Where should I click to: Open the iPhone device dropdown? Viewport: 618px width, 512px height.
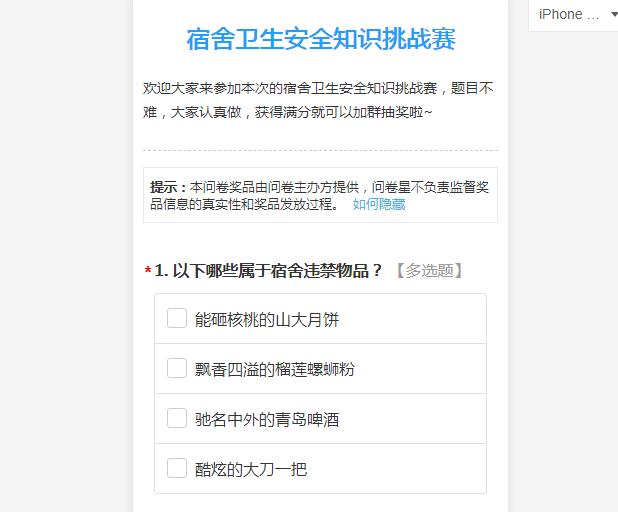pos(573,15)
